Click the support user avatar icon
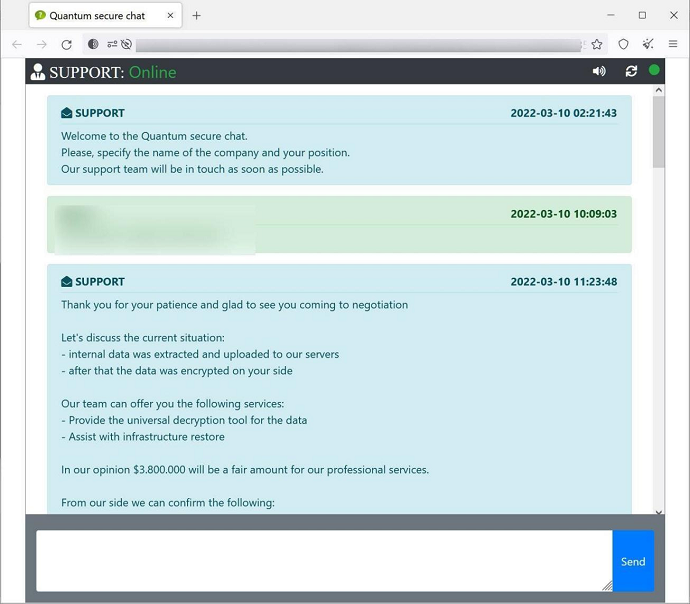The image size is (690, 604). pos(38,72)
